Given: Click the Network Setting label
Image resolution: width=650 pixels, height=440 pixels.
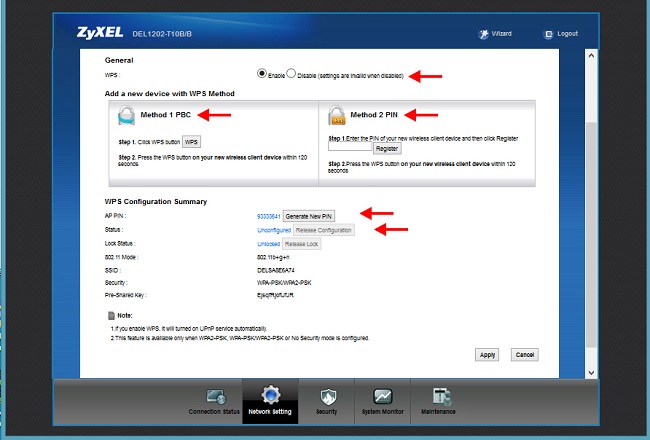Looking at the screenshot, I should pos(270,412).
